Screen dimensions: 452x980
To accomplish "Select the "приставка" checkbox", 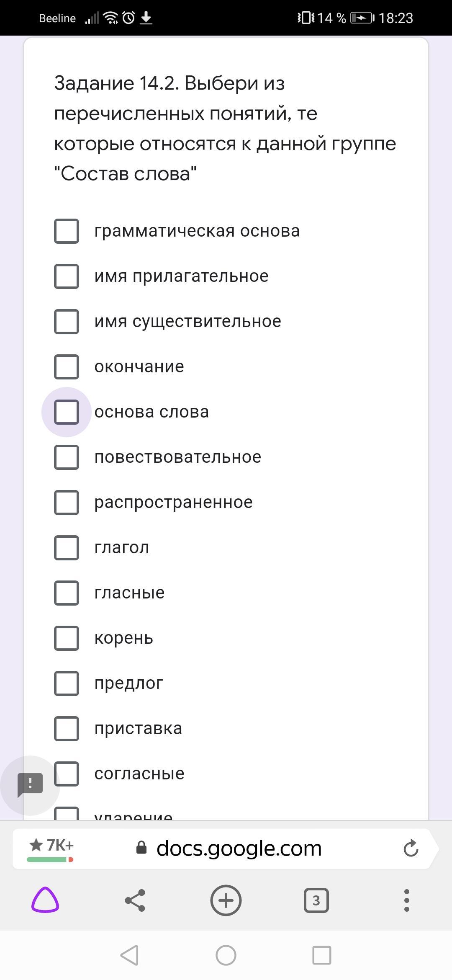I will point(67,729).
